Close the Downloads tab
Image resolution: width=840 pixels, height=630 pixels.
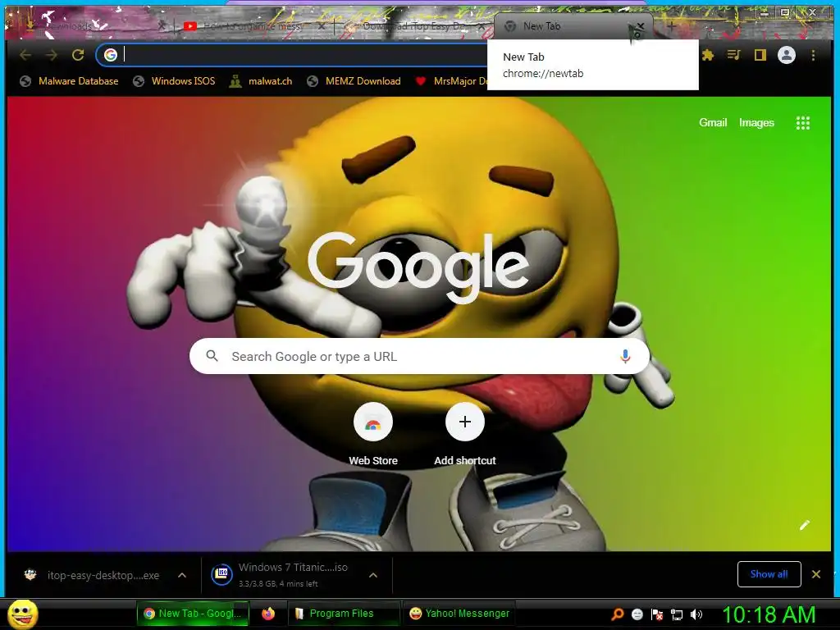[162, 25]
